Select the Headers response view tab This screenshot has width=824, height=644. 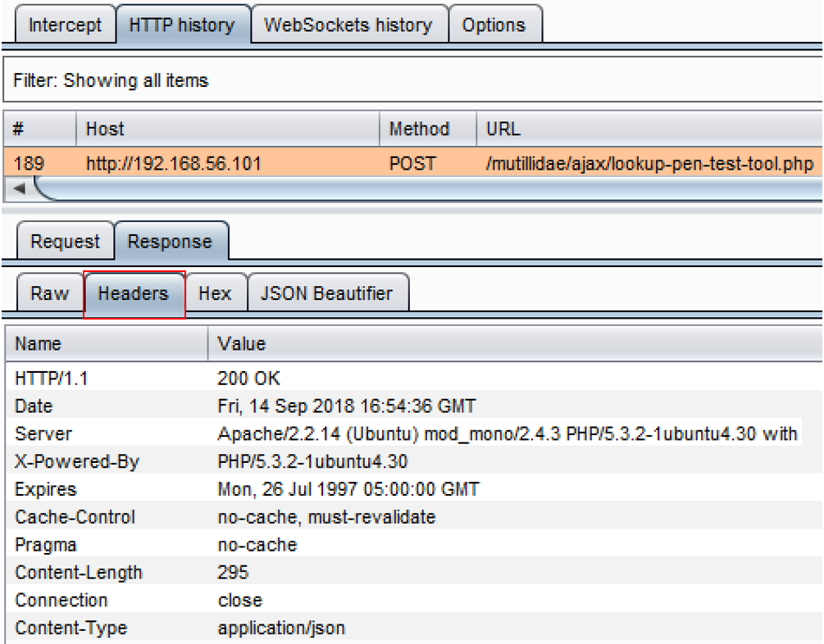(134, 293)
